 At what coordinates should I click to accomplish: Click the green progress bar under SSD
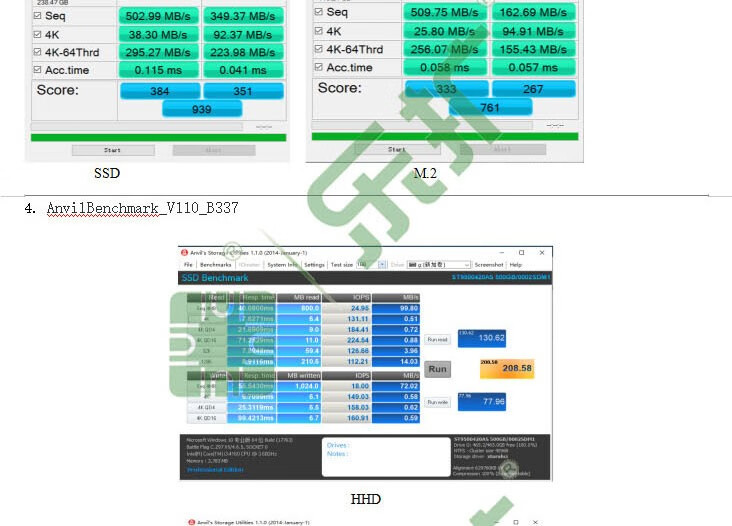158,138
